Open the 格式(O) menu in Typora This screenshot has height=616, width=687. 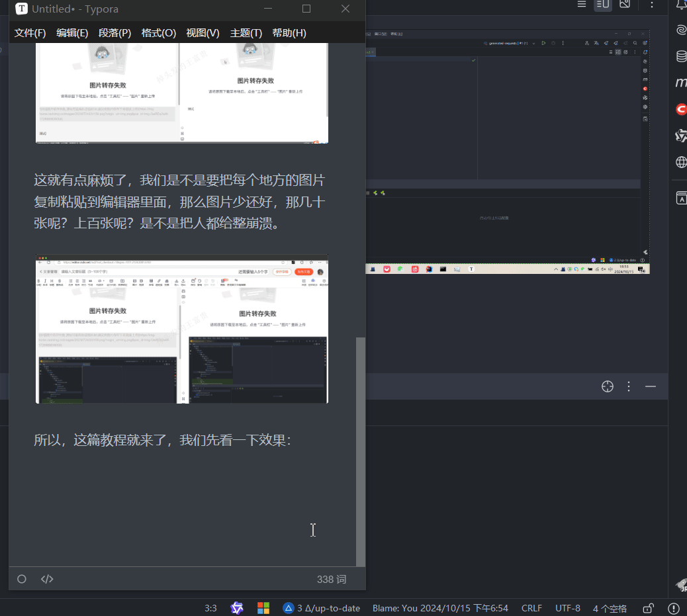click(x=159, y=33)
